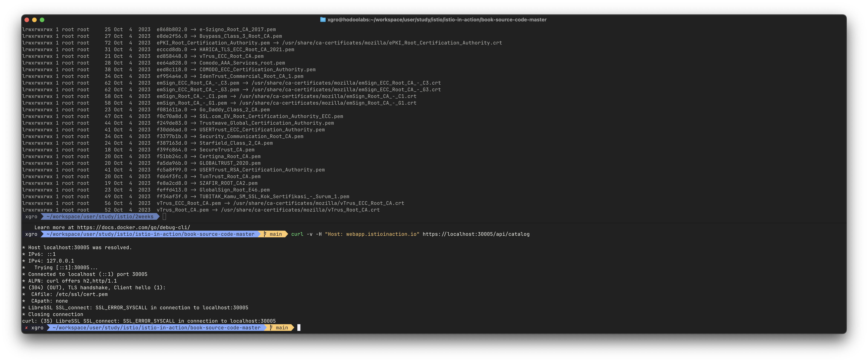The height and width of the screenshot is (362, 868).
Task: Click emSign_Root_CA_-_C1.pem file name
Action: (x=192, y=96)
